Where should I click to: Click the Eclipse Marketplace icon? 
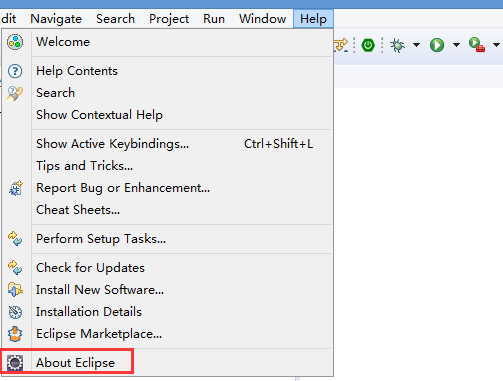[x=15, y=334]
